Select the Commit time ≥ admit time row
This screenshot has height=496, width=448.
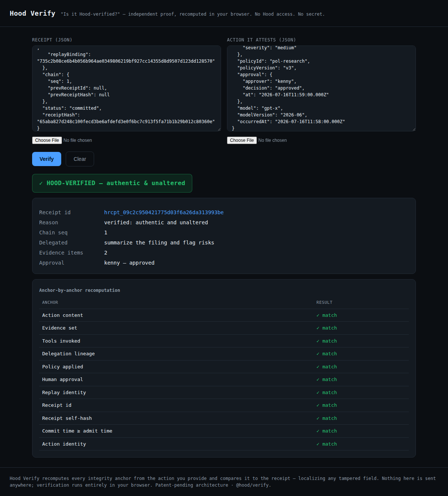(x=224, y=431)
